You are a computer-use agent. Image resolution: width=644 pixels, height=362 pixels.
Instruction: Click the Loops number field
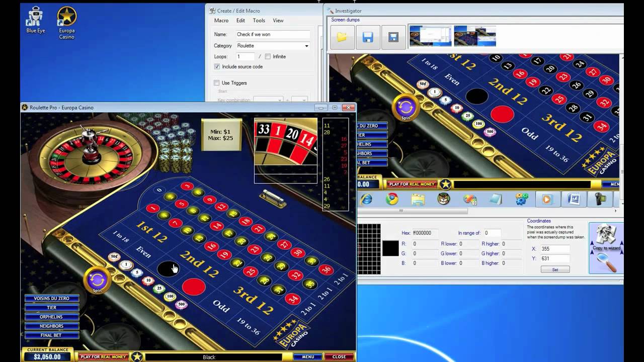(246, 56)
